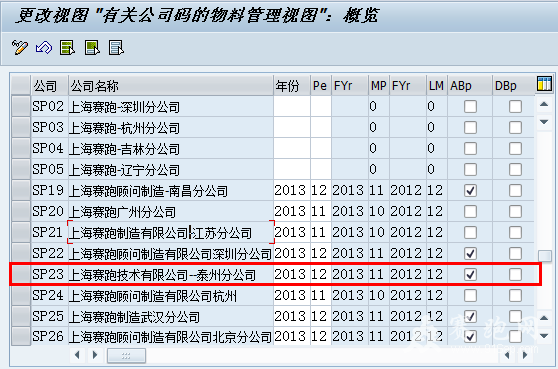Enable ABp checkbox for SP24
The image size is (558, 369).
tap(470, 295)
